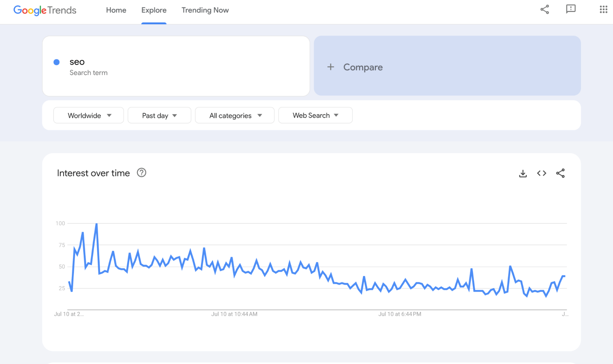Click the 'Jul 10 at 2...' axis label
The width and height of the screenshot is (613, 364).
tap(69, 314)
